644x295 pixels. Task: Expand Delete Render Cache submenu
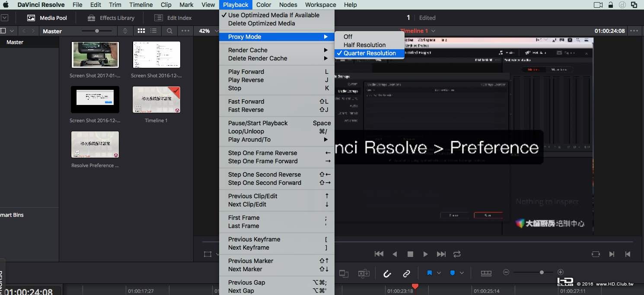point(277,58)
